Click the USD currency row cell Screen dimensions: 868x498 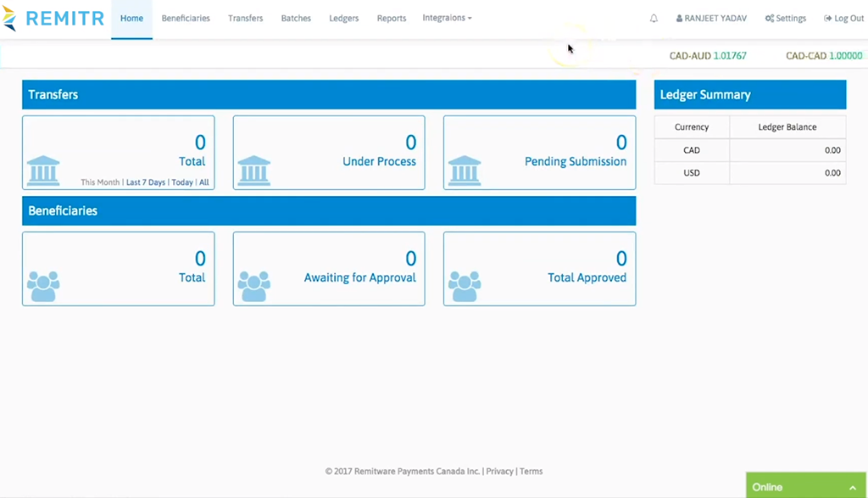692,173
